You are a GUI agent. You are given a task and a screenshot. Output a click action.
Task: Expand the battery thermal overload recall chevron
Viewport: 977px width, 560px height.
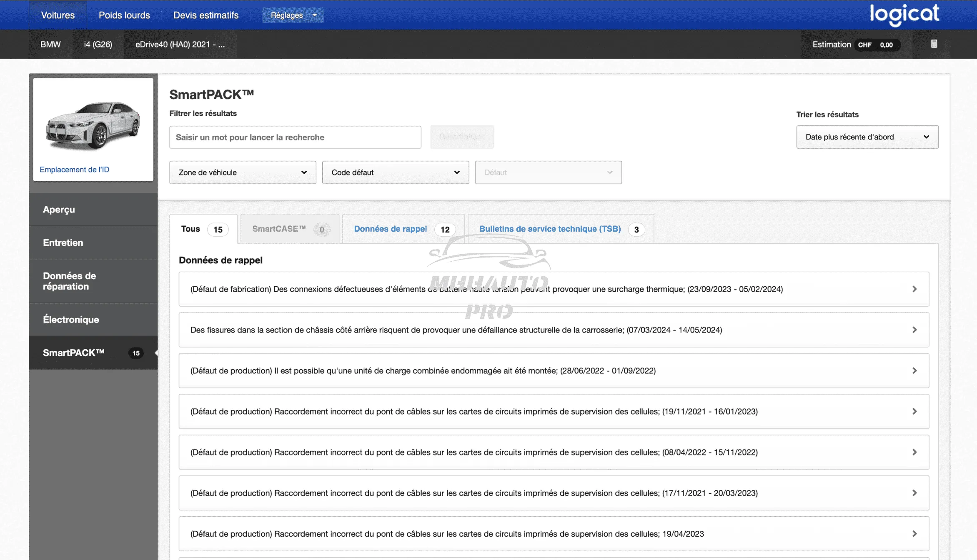click(914, 289)
